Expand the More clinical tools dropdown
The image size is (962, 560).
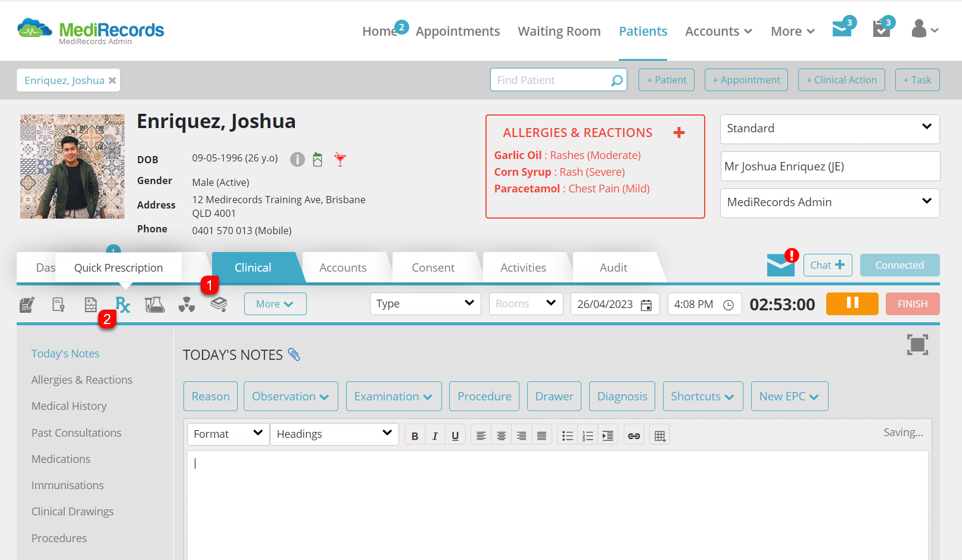tap(275, 304)
